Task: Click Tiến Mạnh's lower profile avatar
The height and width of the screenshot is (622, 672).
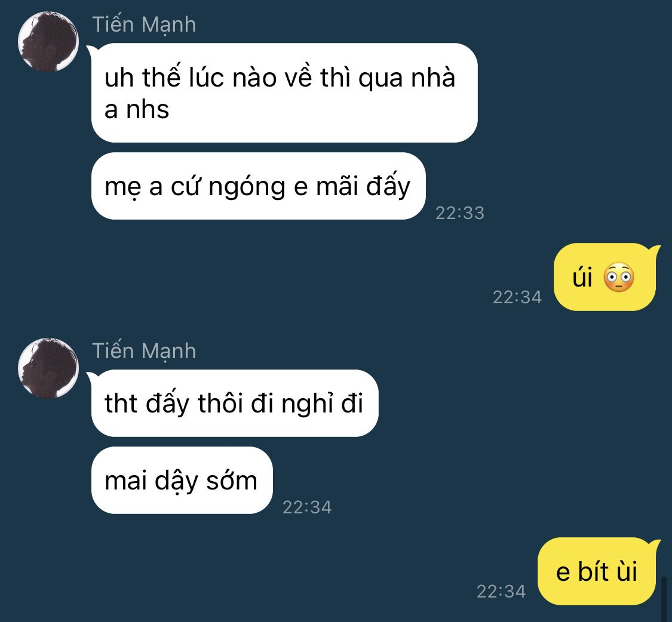Action: pos(48,368)
